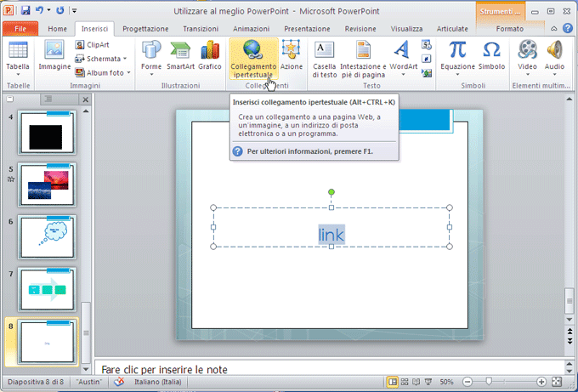Expand the Forme dropdown arrow
Viewport: 578px width, 392px height.
[151, 75]
